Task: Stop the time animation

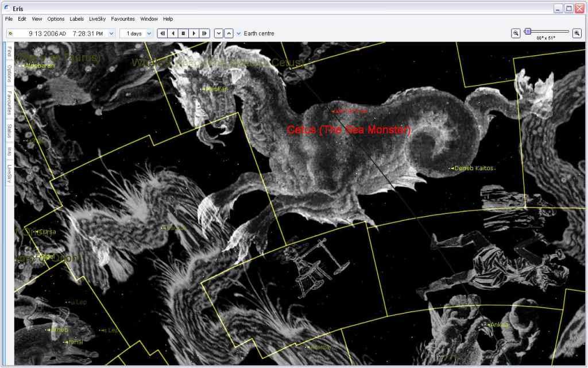Action: 183,33
